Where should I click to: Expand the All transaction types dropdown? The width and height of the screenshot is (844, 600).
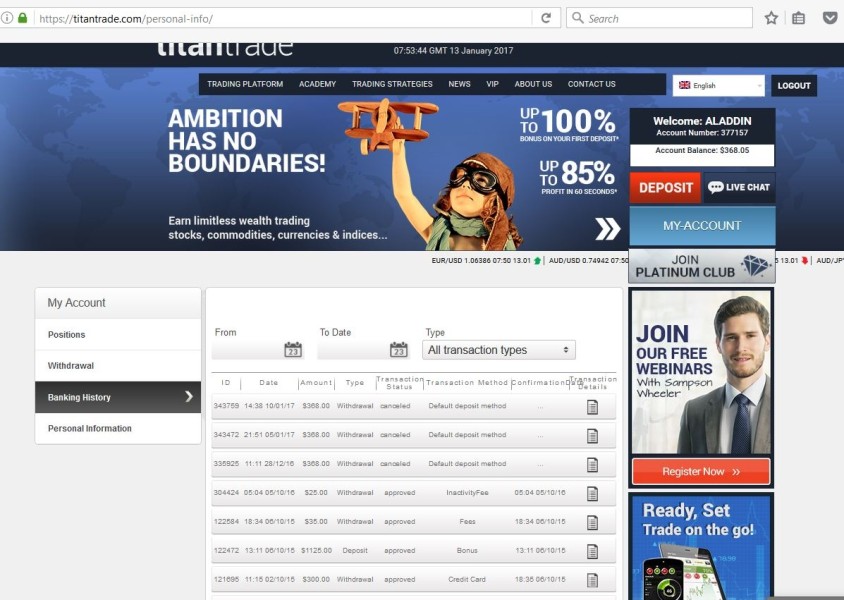498,350
